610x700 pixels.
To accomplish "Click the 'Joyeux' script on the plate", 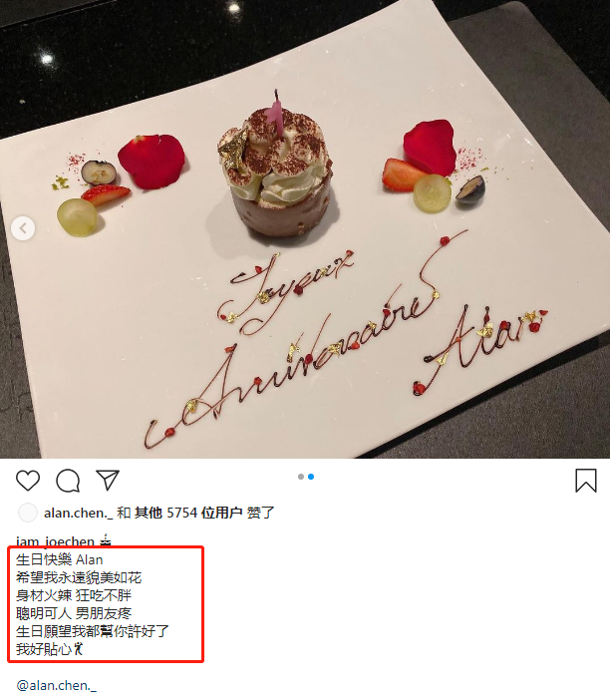I will [286, 291].
